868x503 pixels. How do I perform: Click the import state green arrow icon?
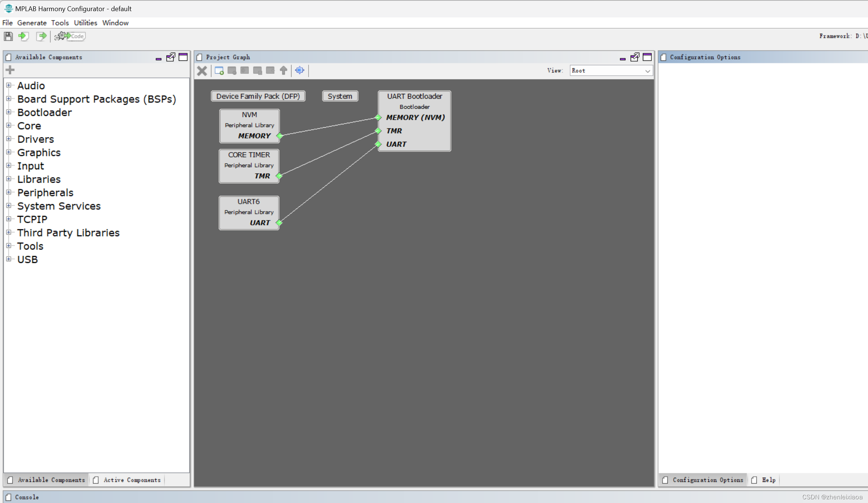coord(23,36)
